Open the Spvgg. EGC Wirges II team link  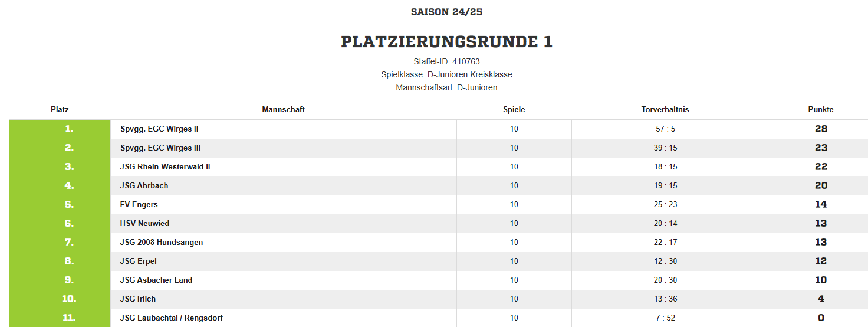point(159,129)
